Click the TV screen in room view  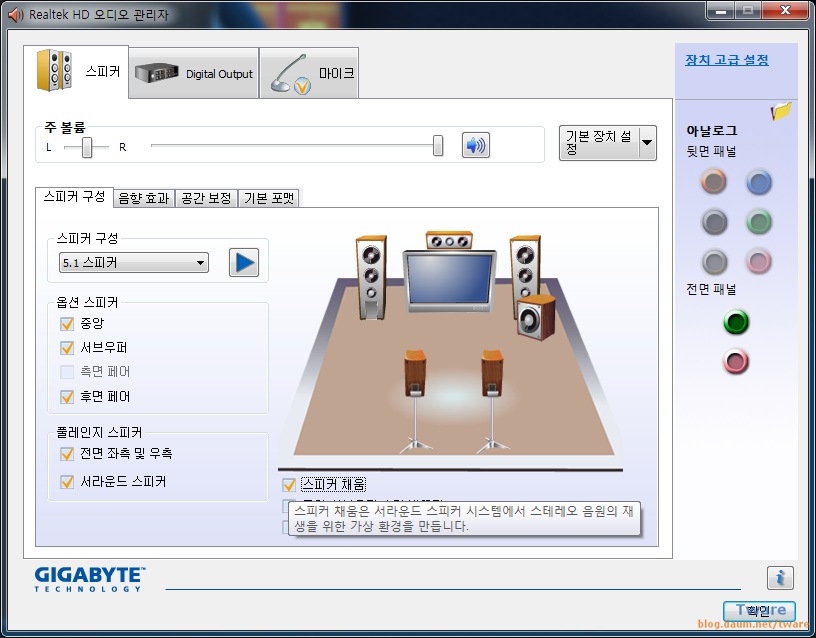450,280
